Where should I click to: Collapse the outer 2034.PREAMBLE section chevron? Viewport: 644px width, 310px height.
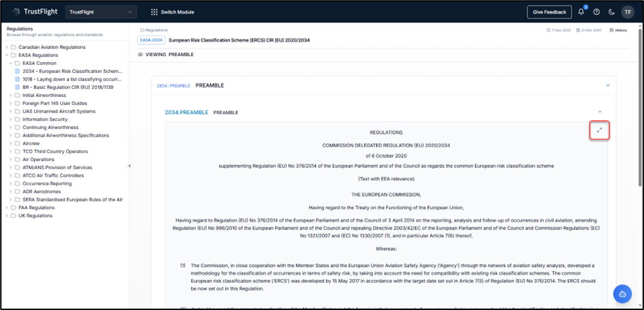[608, 85]
